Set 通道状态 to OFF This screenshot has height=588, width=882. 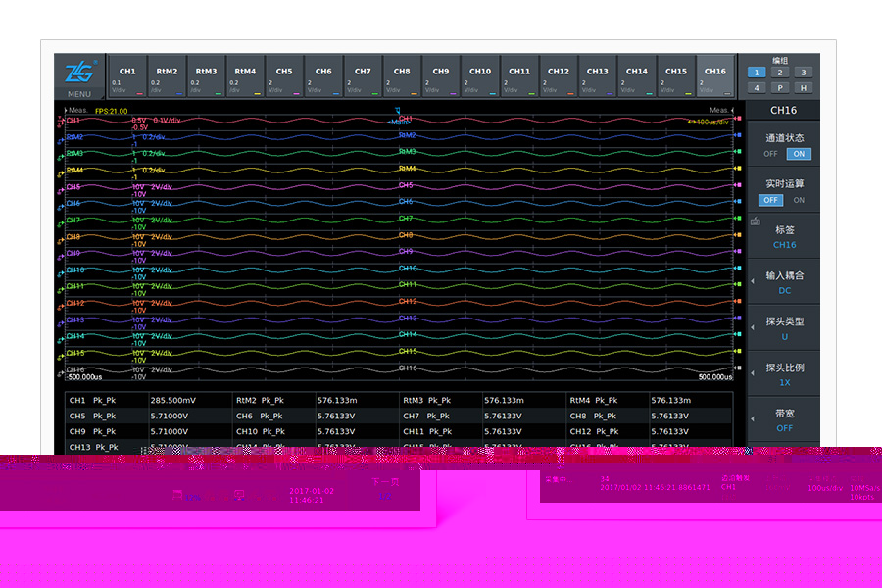tap(771, 154)
